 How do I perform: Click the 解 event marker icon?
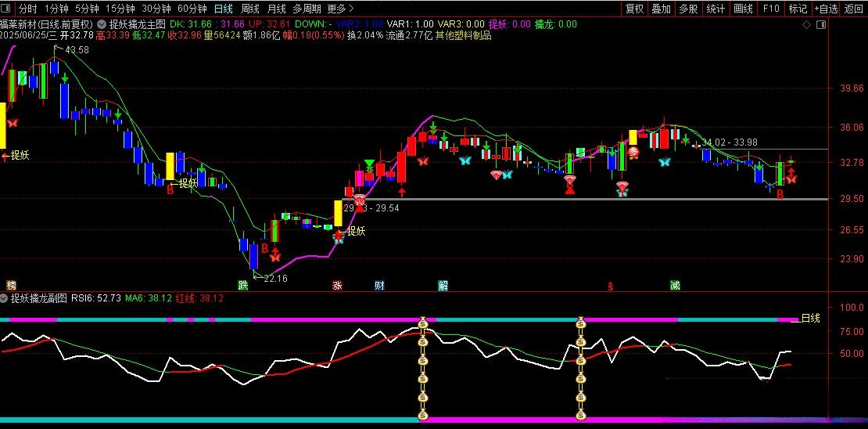pos(443,286)
